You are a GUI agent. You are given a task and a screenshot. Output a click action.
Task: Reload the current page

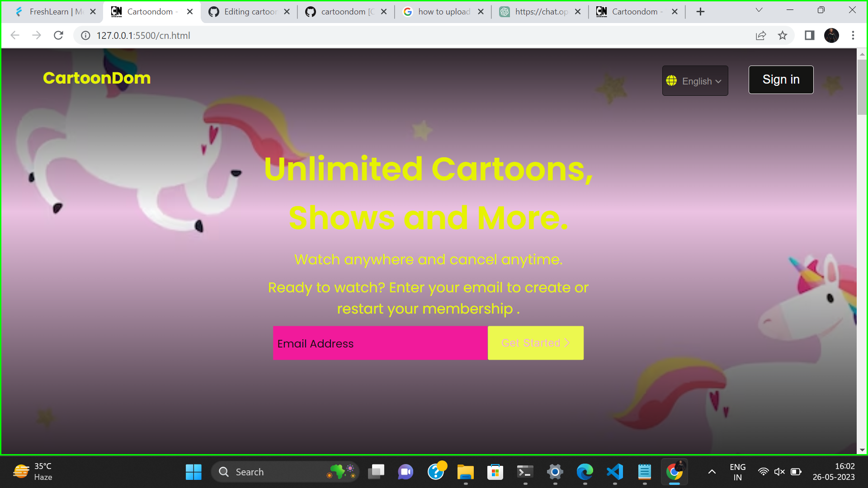[58, 35]
